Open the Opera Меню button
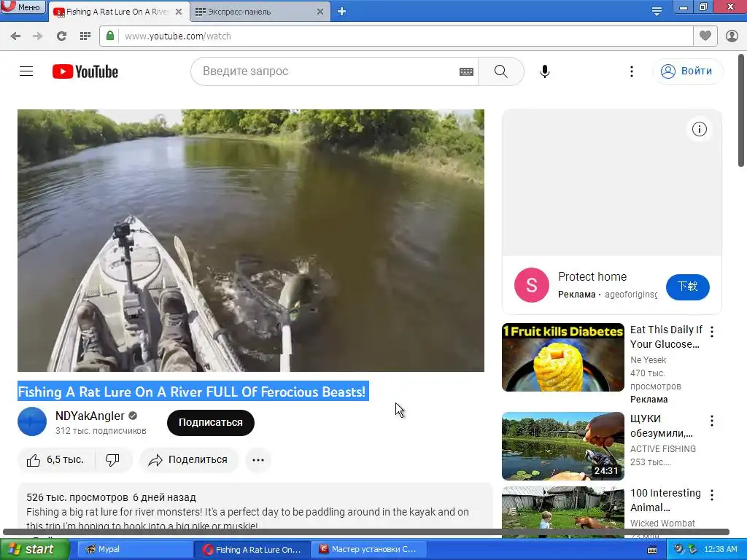This screenshot has height=560, width=747. (23, 7)
